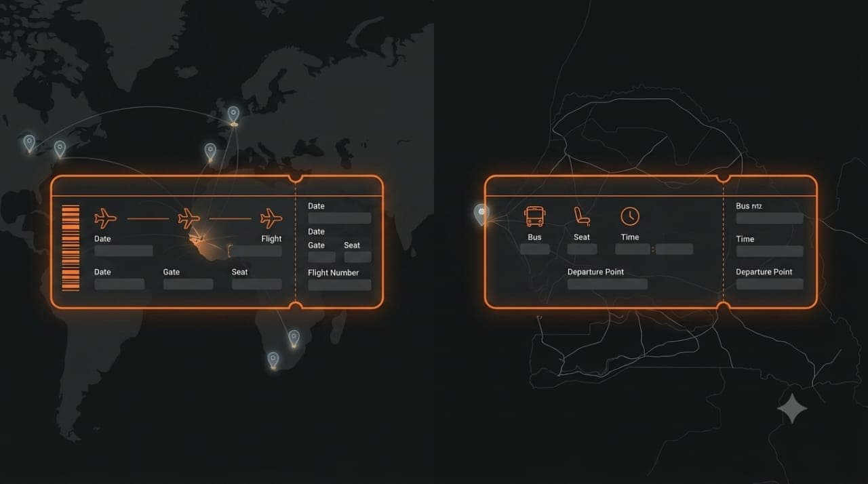Click the hour field under the Time label
868x484 pixels.
point(633,249)
